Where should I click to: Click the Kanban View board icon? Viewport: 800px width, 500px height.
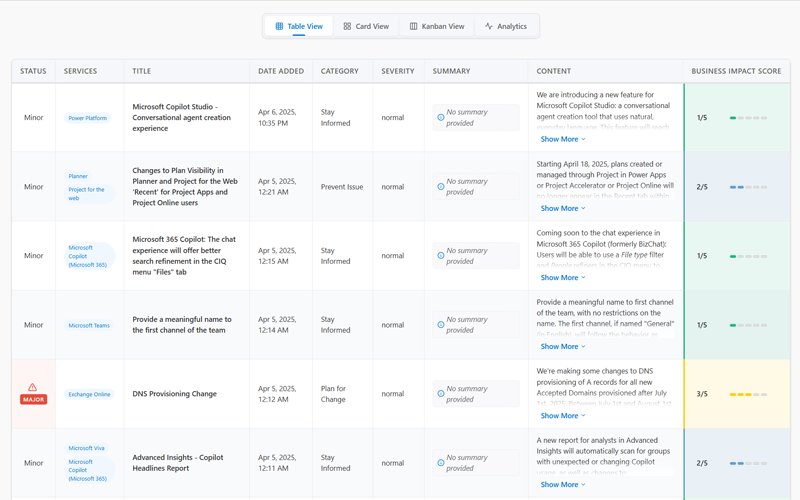coord(413,26)
